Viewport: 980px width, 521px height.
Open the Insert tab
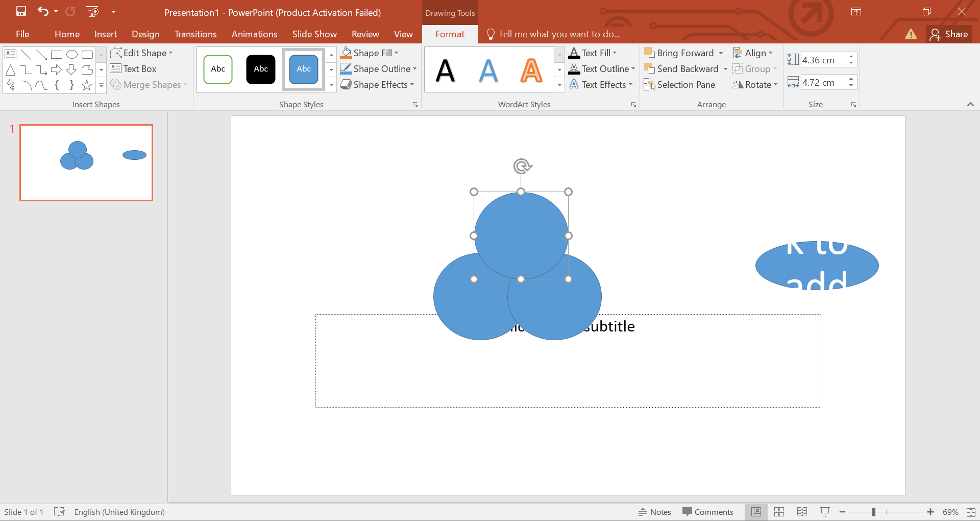point(106,34)
